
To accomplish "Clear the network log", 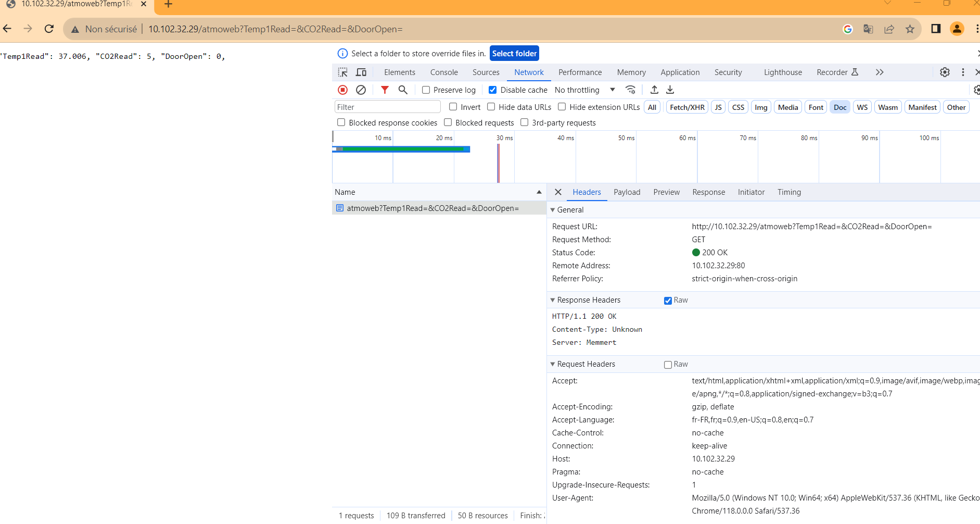I will [x=361, y=90].
